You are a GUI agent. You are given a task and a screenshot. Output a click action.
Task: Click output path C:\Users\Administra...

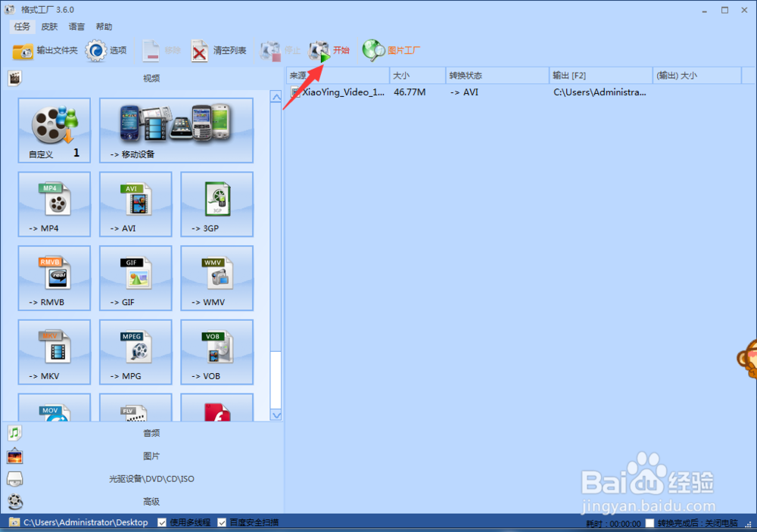(x=600, y=92)
